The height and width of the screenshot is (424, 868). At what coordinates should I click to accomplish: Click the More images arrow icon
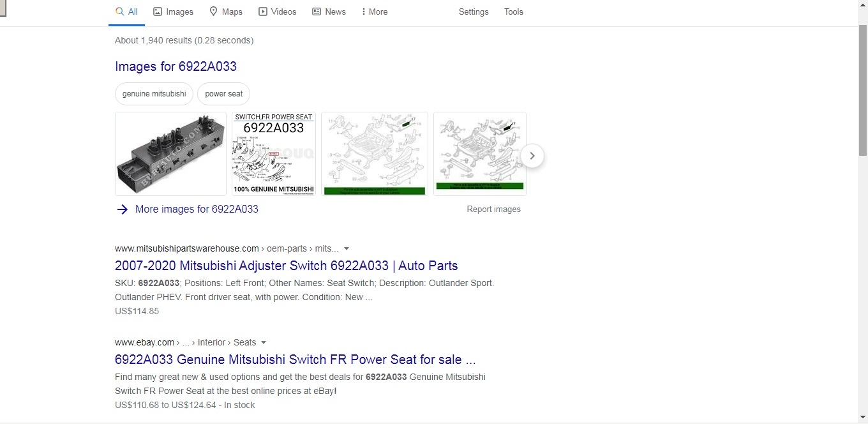[123, 209]
